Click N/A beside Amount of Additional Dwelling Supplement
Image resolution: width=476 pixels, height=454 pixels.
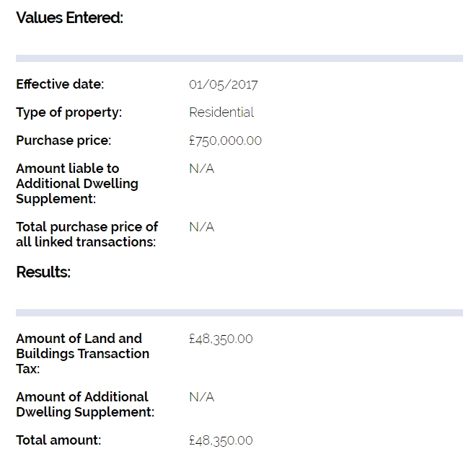(201, 397)
